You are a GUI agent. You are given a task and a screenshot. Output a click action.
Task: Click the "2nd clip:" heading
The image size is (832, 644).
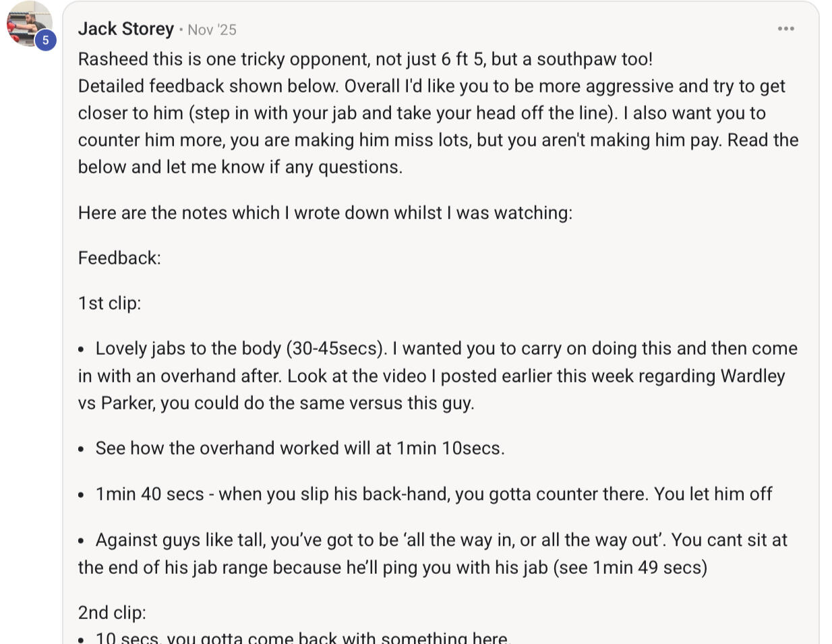click(x=112, y=612)
